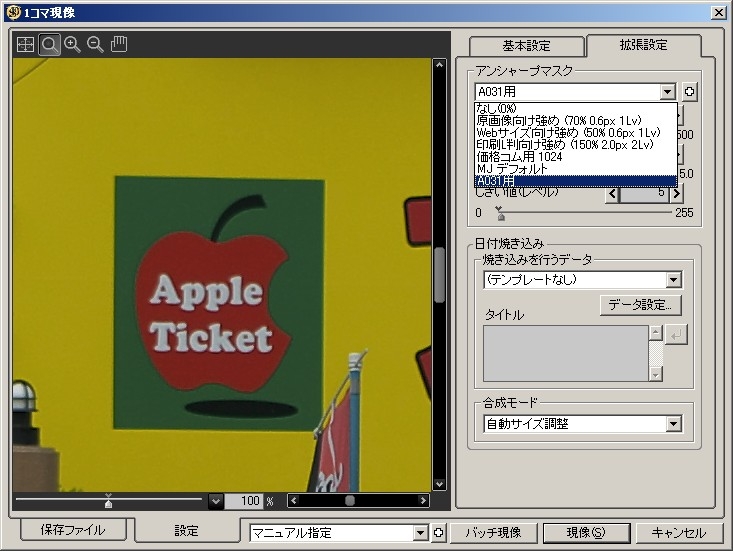Click the zoom percentage field showing 100
The image size is (733, 551).
pos(244,501)
